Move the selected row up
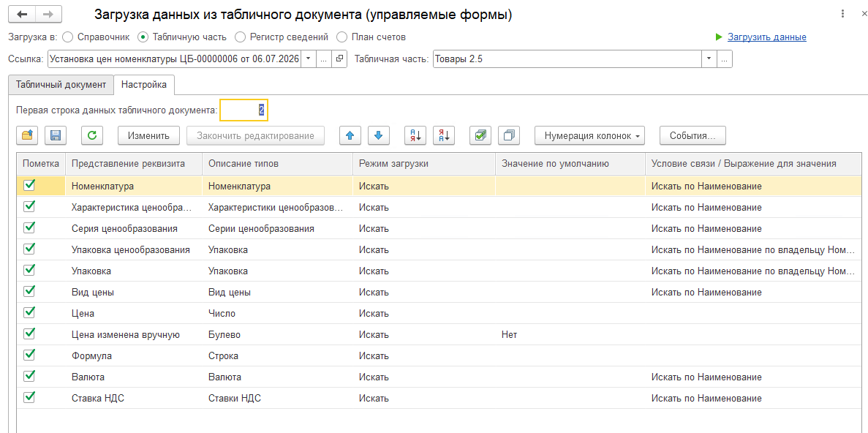This screenshot has height=433, width=868. click(350, 135)
